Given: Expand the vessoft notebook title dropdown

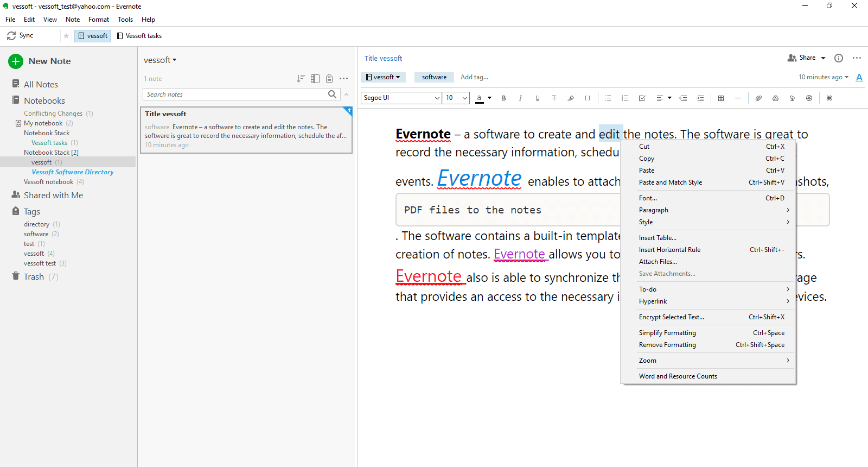Looking at the screenshot, I should 160,60.
